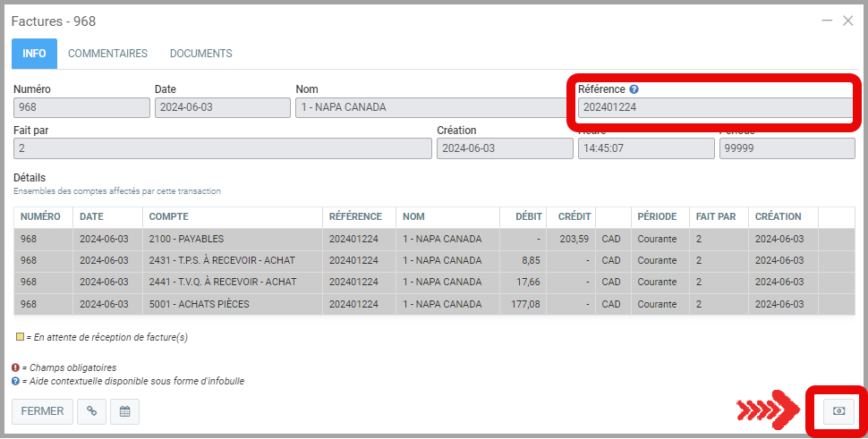Sort by the DÉBIT column header

point(528,217)
